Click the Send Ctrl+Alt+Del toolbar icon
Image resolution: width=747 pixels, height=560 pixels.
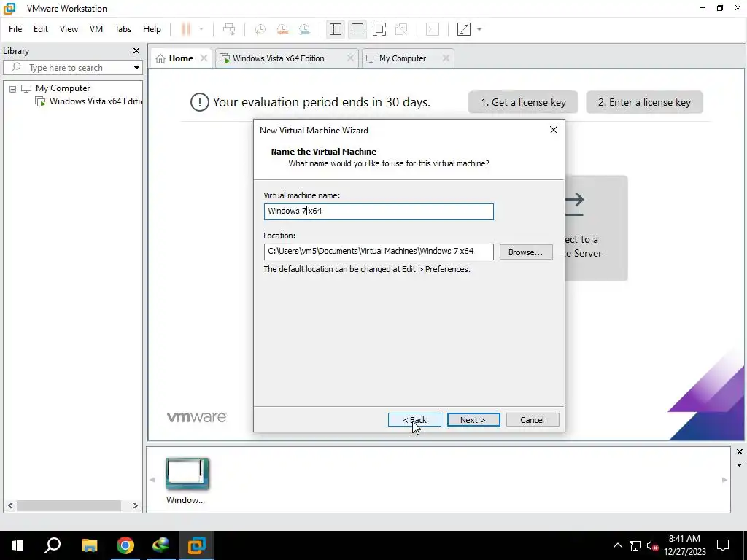229,29
